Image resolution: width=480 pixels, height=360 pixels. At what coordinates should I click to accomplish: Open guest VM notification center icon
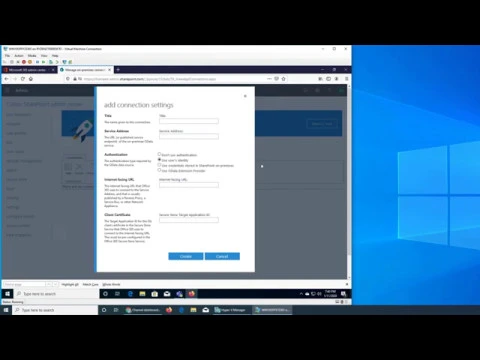tap(344, 294)
